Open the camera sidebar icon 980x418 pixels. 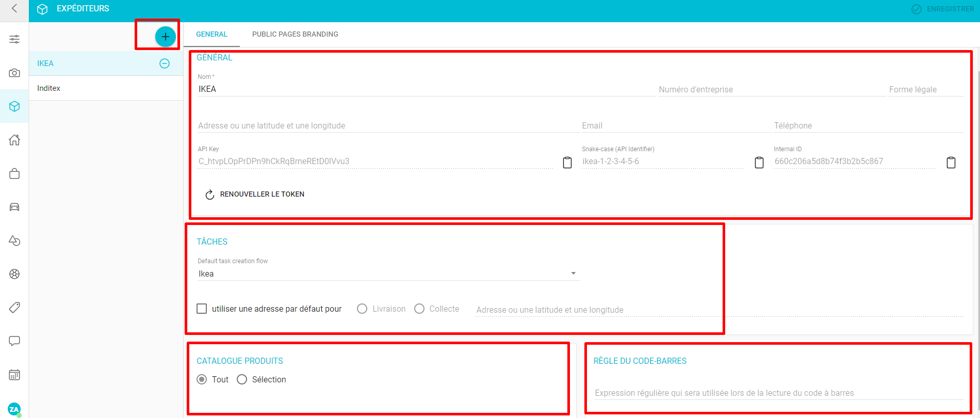[x=14, y=73]
